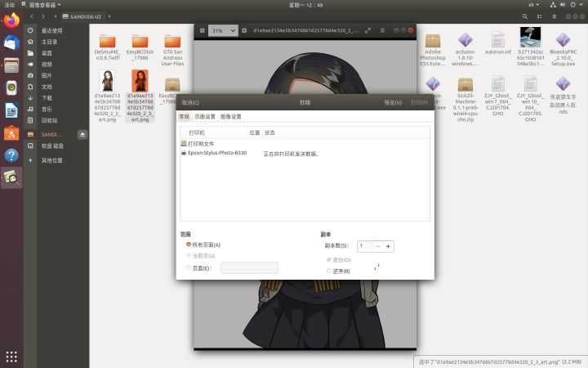Launch LibreOffice Writer from the dock
This screenshot has width=588, height=368.
11,110
